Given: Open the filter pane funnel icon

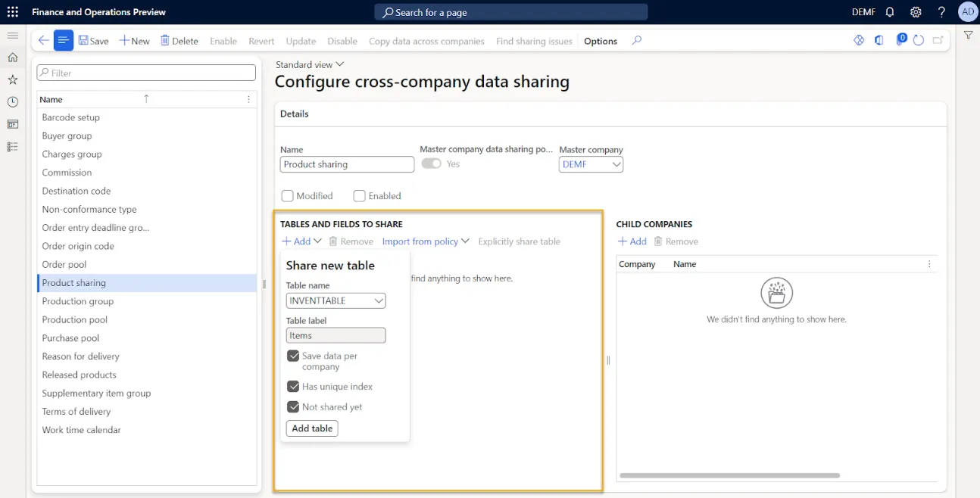Looking at the screenshot, I should [968, 36].
